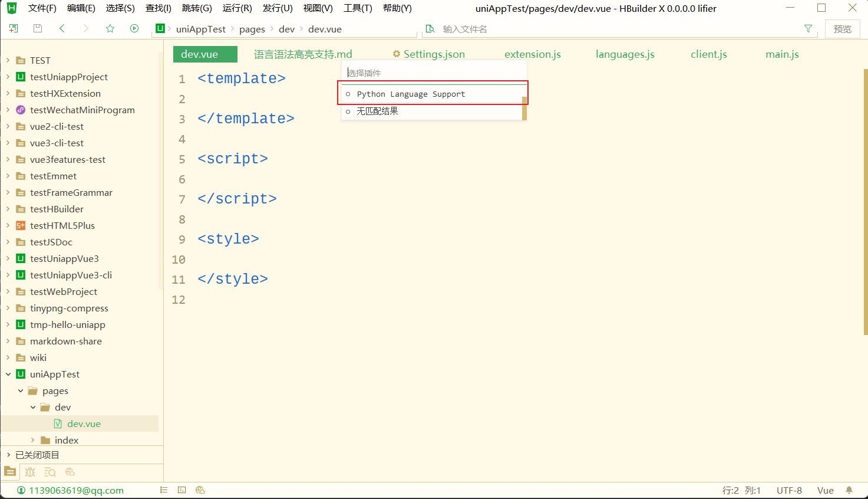Click the testWechatMiniProgram project icon
This screenshot has width=868, height=499.
[x=21, y=110]
